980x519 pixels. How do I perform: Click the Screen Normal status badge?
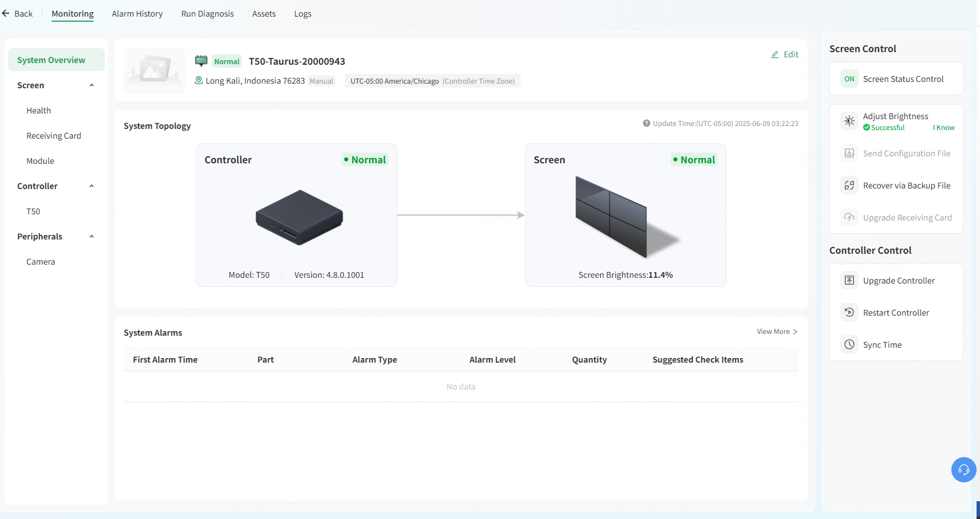(x=694, y=160)
